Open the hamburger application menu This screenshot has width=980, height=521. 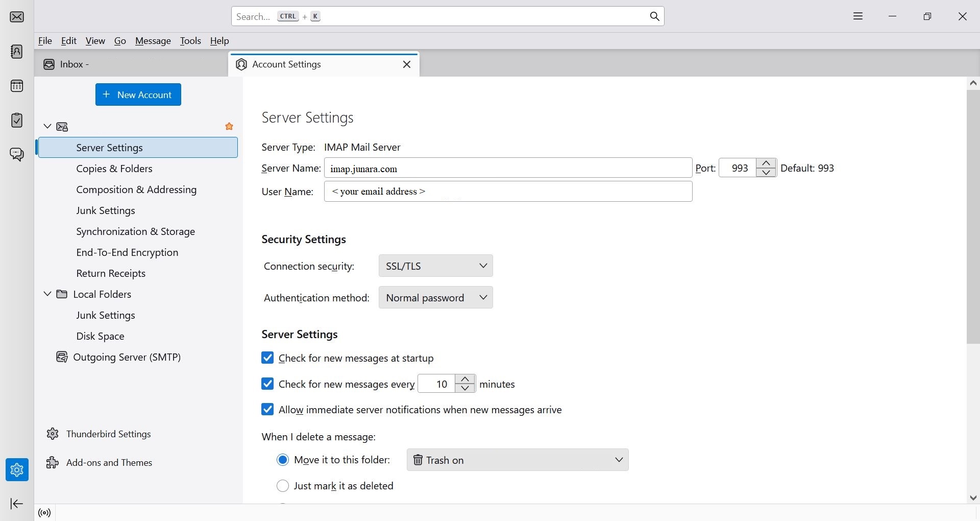pyautogui.click(x=858, y=16)
